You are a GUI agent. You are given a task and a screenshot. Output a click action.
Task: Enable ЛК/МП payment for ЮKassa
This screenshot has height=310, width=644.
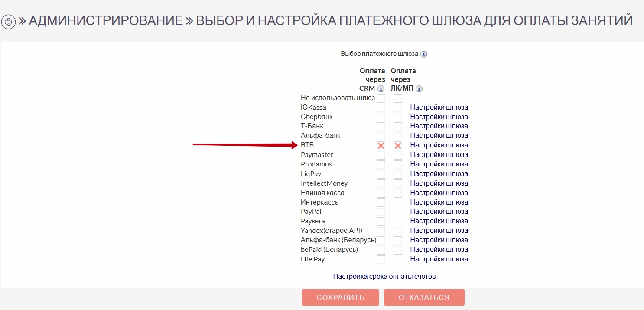(398, 108)
